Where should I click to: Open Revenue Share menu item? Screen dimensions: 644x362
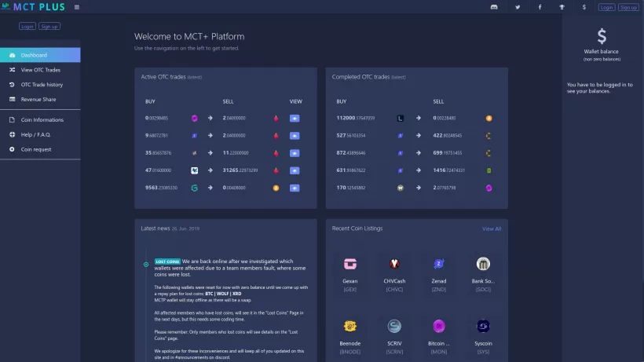(38, 99)
